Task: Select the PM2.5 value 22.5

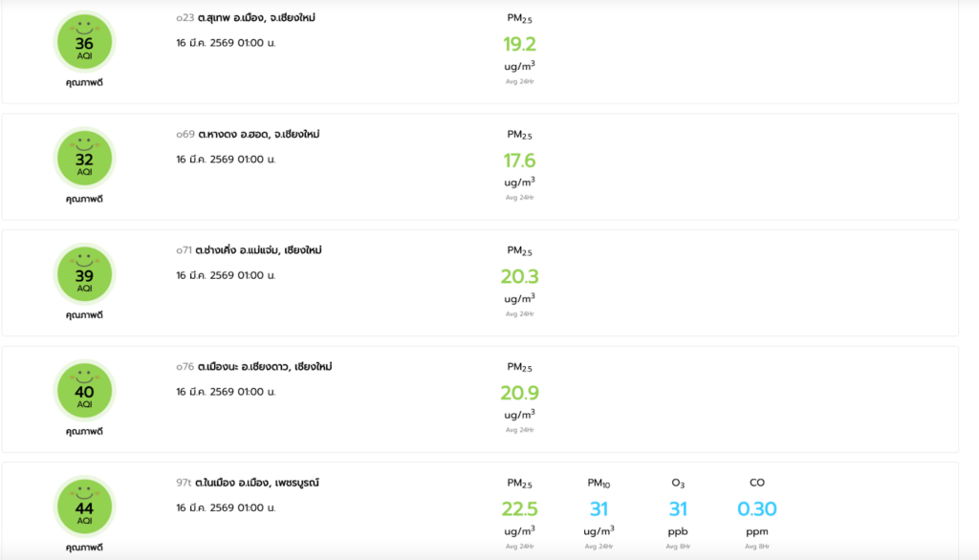Action: coord(519,509)
